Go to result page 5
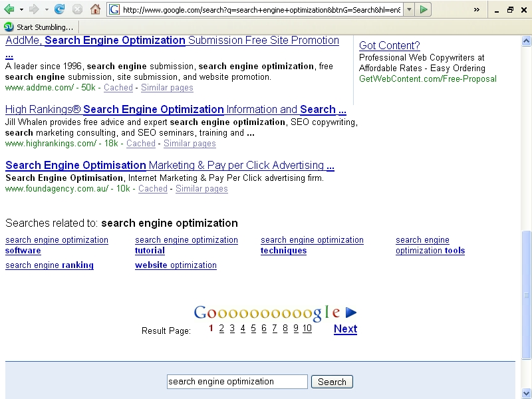Screen dimensions: 532x399 click(x=253, y=329)
